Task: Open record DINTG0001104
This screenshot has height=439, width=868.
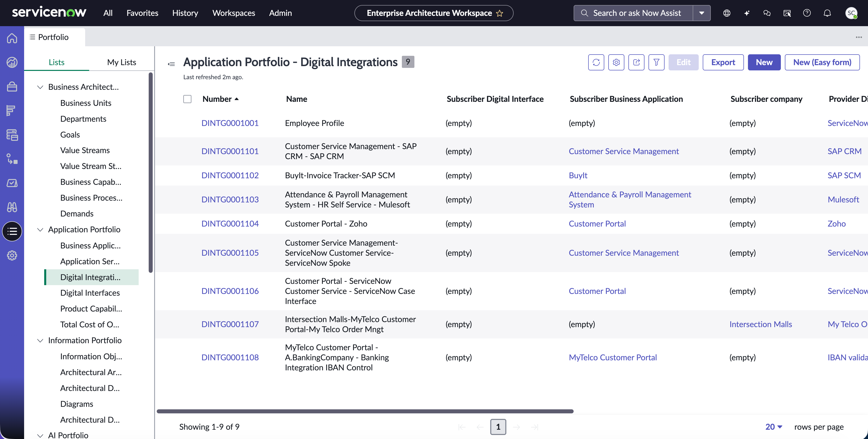Action: [230, 224]
